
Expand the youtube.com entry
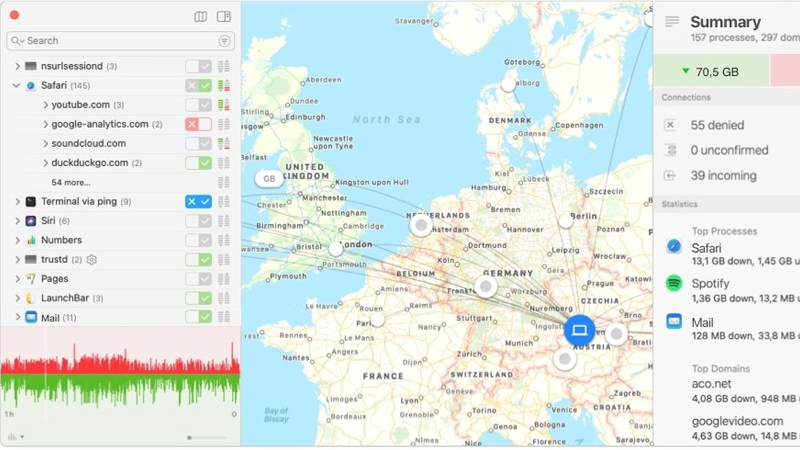tap(45, 105)
